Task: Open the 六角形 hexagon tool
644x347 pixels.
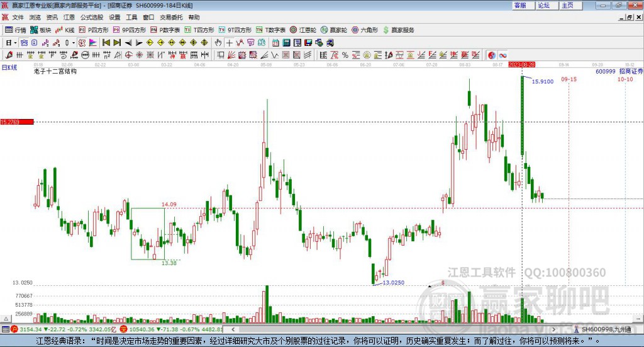Action: (x=364, y=30)
